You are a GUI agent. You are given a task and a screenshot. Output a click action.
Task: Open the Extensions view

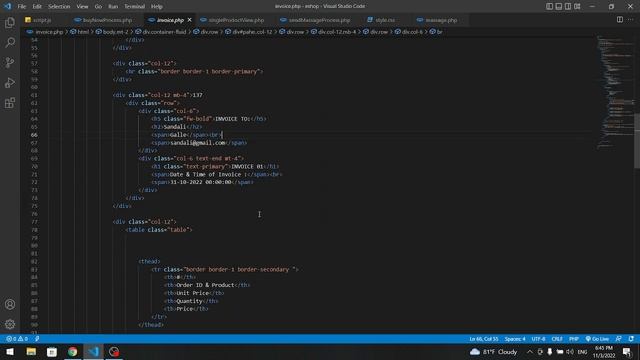click(10, 102)
